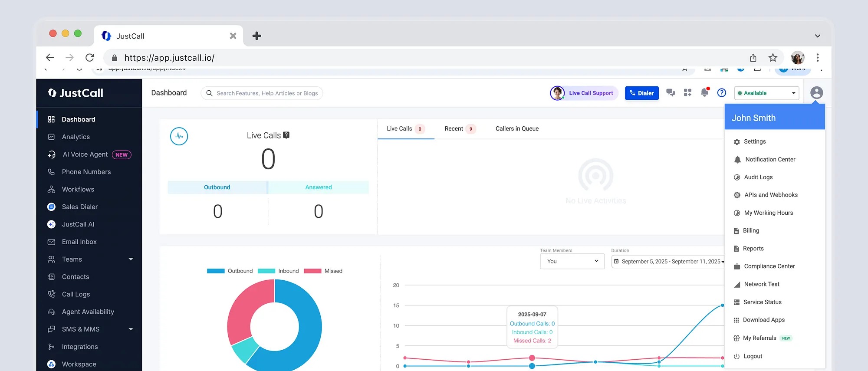This screenshot has width=868, height=371.
Task: Open the notifications bell icon
Action: (x=704, y=92)
